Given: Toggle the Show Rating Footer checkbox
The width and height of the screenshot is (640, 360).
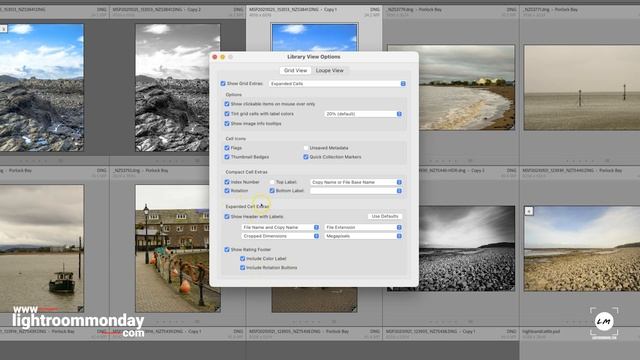Looking at the screenshot, I should (x=227, y=249).
